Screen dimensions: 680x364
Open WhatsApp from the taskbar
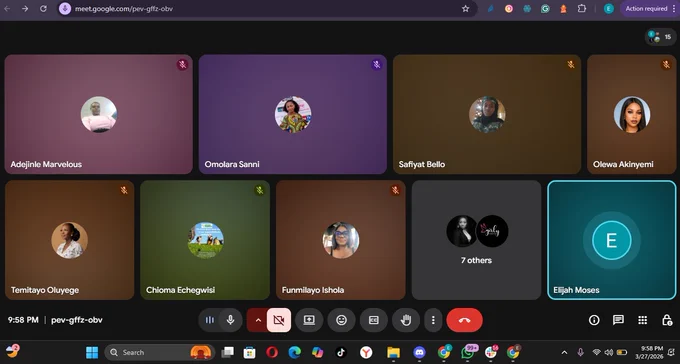click(x=468, y=352)
